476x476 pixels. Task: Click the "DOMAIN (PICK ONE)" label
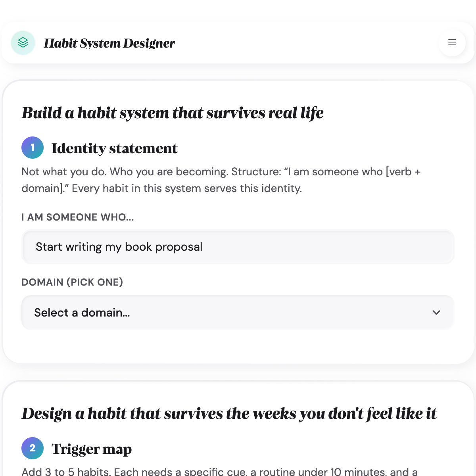(72, 282)
